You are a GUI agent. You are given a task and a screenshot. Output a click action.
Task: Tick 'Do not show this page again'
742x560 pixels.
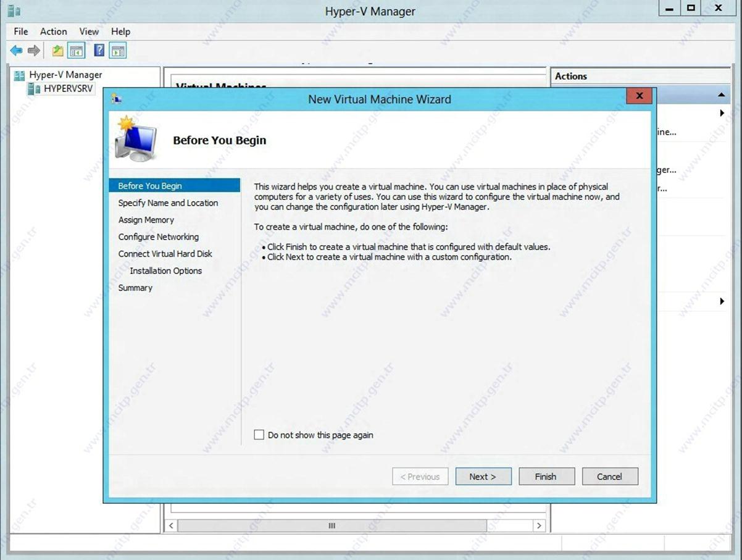click(259, 435)
